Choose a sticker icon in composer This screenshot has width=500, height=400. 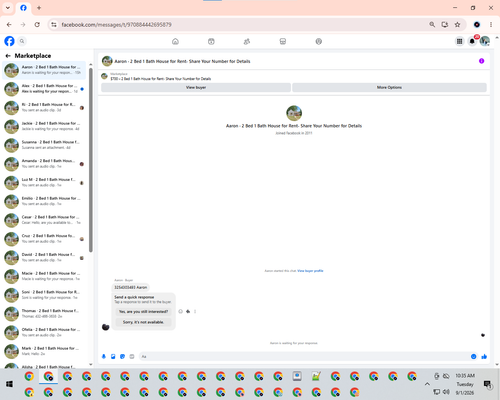122,356
